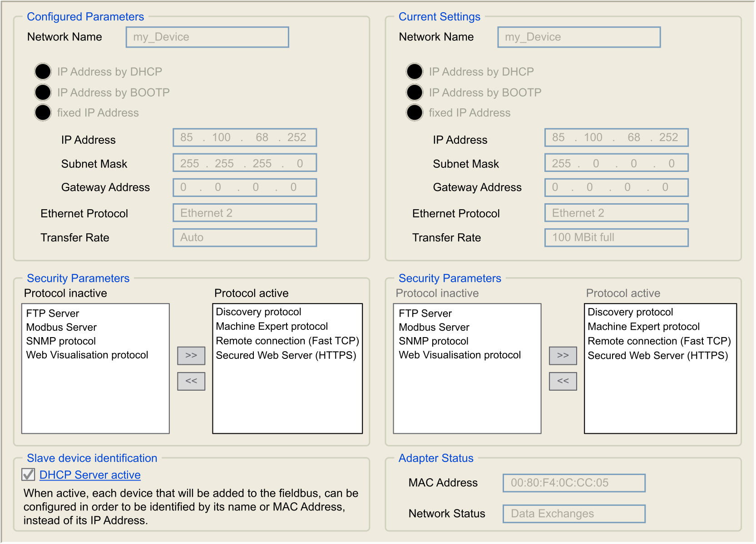Select IP Address by DHCP in Configured Parameters

pos(43,71)
